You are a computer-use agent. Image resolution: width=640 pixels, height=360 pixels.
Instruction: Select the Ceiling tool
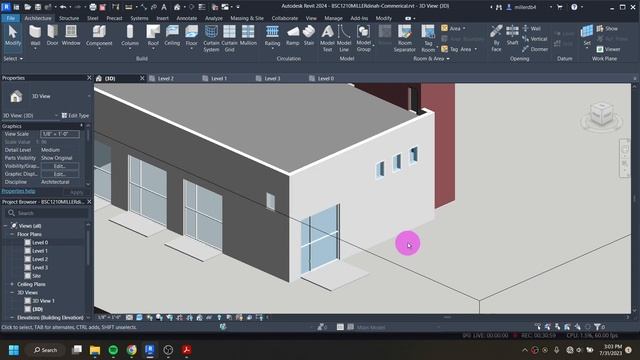(172, 36)
